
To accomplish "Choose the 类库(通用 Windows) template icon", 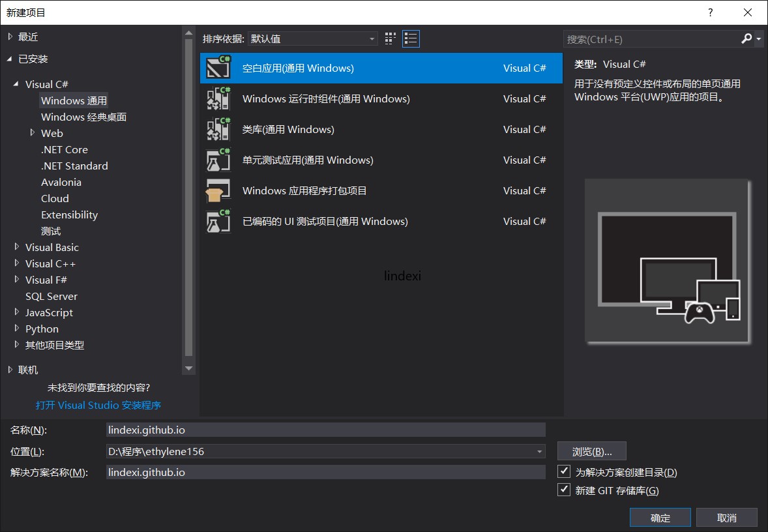I will click(x=217, y=129).
